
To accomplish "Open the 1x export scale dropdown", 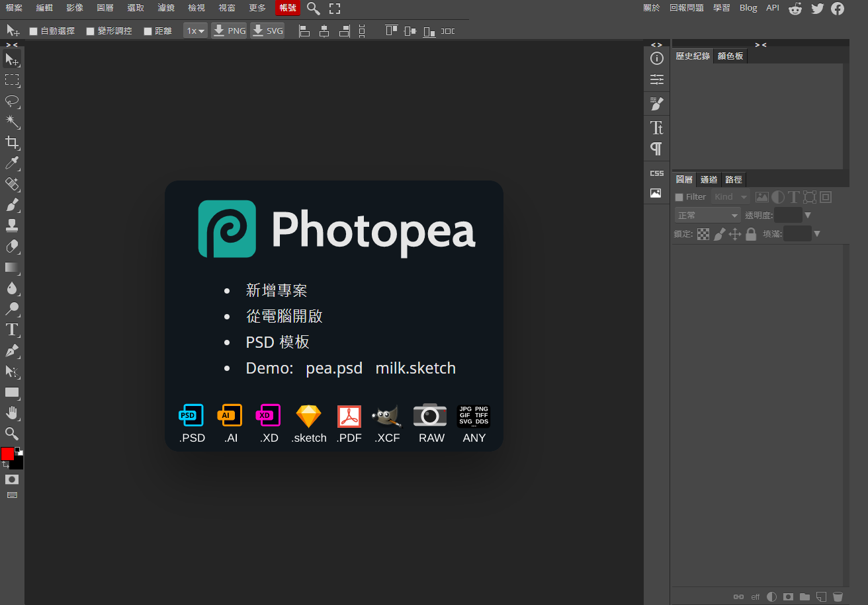I will tap(196, 30).
